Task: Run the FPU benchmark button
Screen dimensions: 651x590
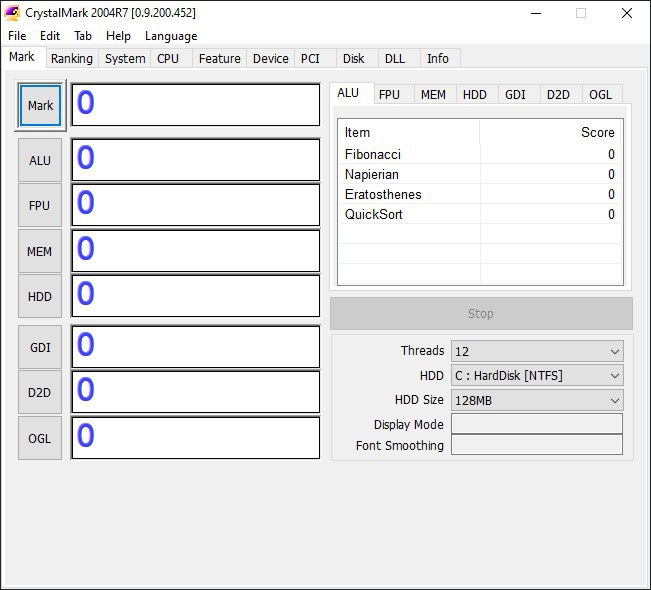Action: [x=40, y=206]
